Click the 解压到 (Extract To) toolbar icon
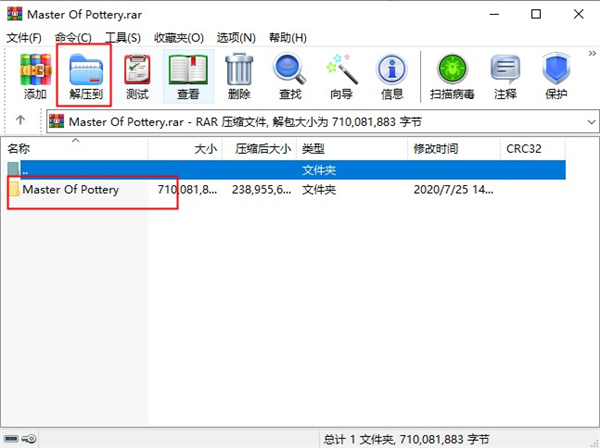This screenshot has height=448, width=600. tap(86, 77)
